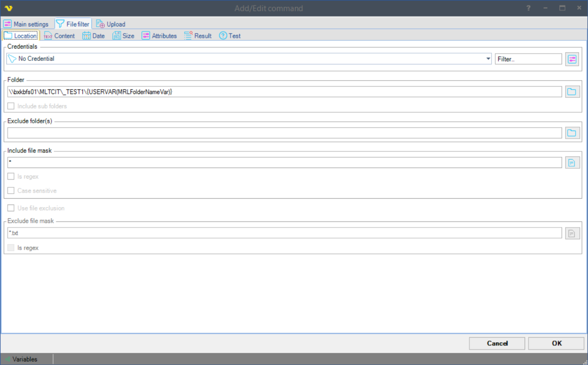Open Exclude folder(s) browse icon

(x=572, y=133)
